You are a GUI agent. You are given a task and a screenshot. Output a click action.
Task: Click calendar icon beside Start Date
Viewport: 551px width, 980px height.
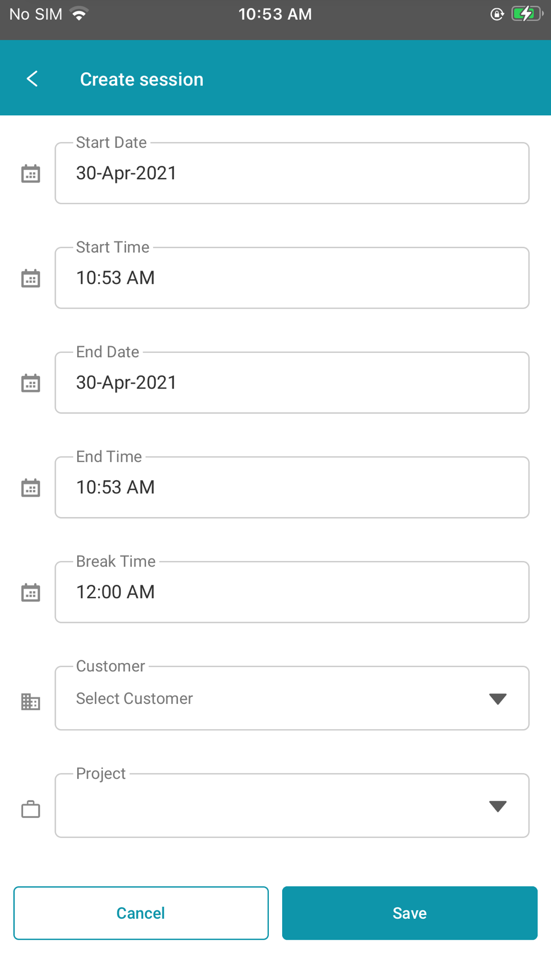point(31,174)
